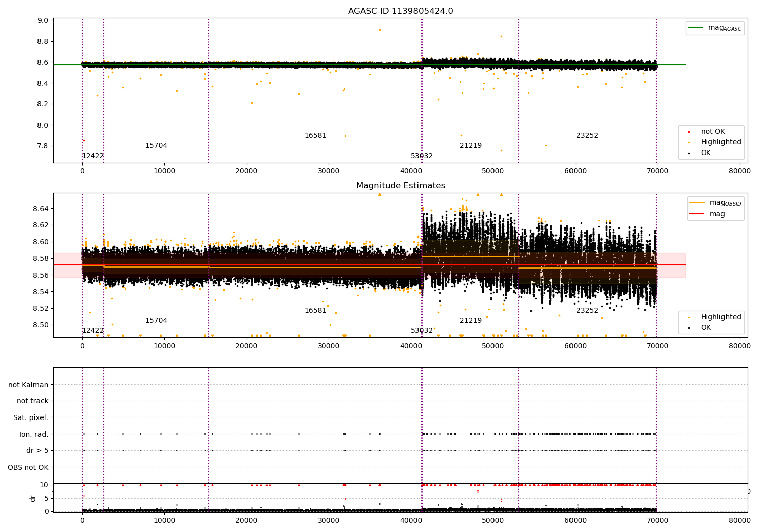Click the green mag AGASC legend line
760x532 pixels.
pyautogui.click(x=695, y=28)
